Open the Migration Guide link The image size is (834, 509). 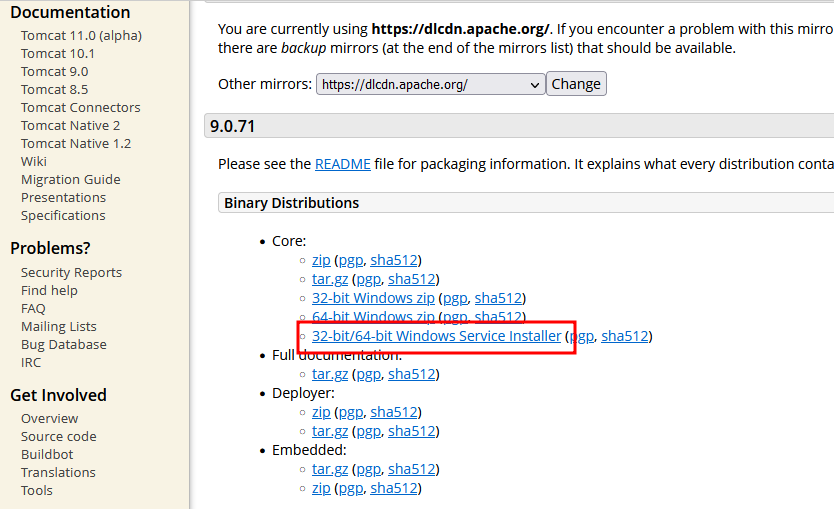[71, 180]
